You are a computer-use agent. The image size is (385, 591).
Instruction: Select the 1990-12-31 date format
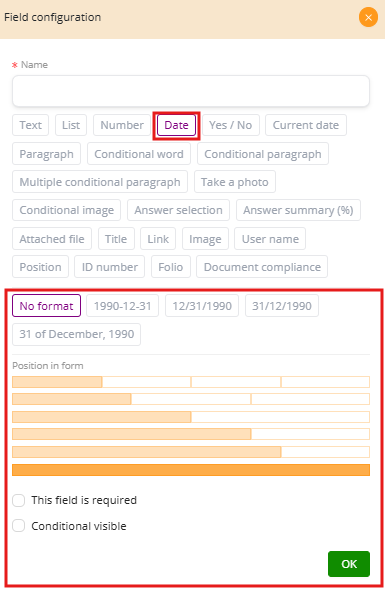[x=123, y=306]
